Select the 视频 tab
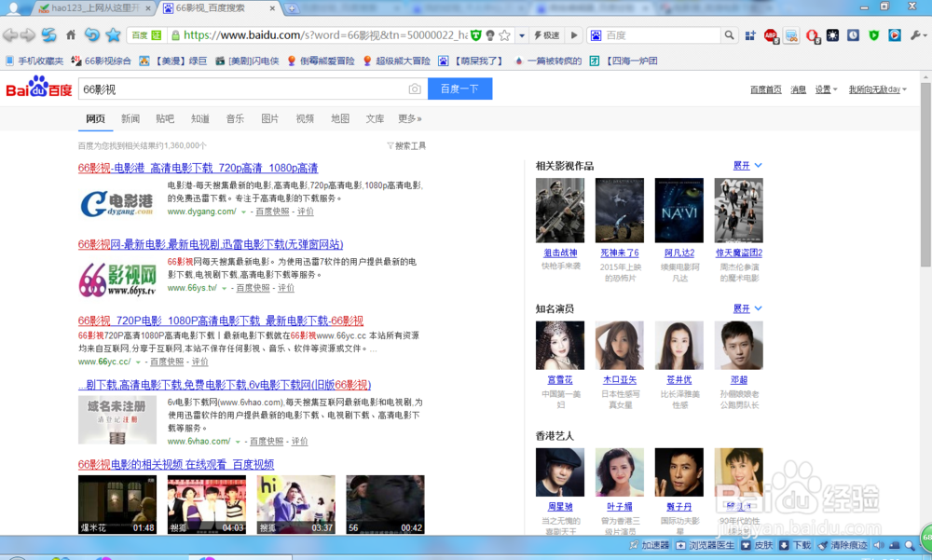The height and width of the screenshot is (560, 932). point(305,119)
